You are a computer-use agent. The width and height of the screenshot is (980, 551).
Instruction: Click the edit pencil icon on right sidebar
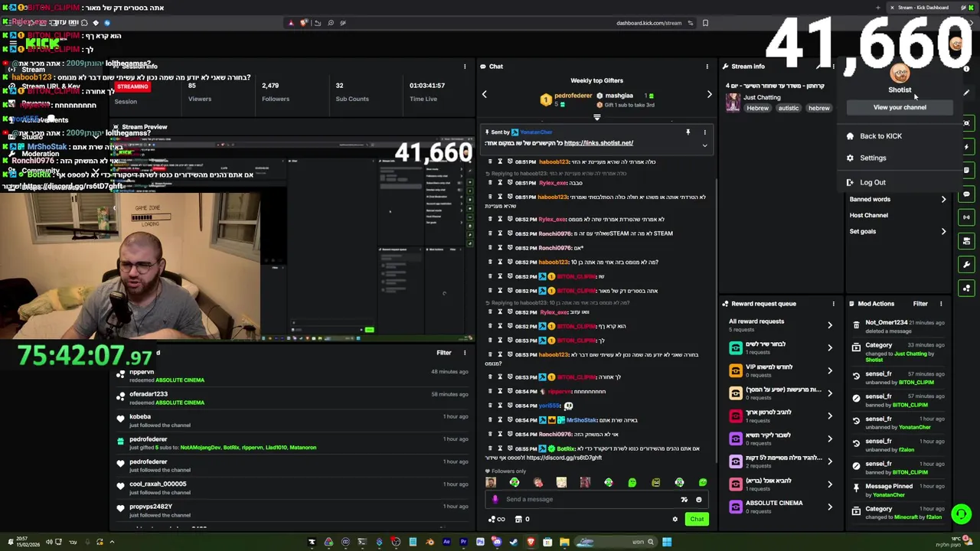[x=967, y=93]
